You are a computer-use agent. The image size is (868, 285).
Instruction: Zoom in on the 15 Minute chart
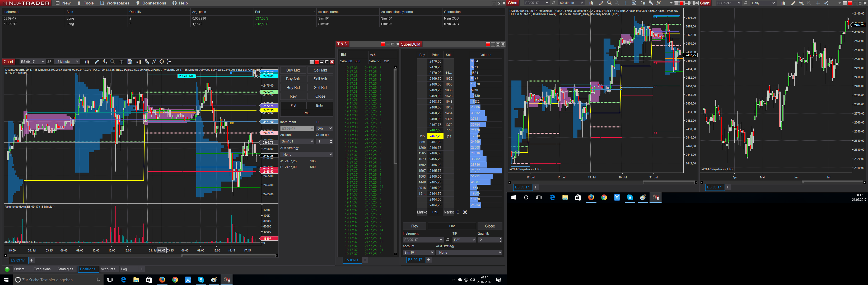[x=105, y=61]
